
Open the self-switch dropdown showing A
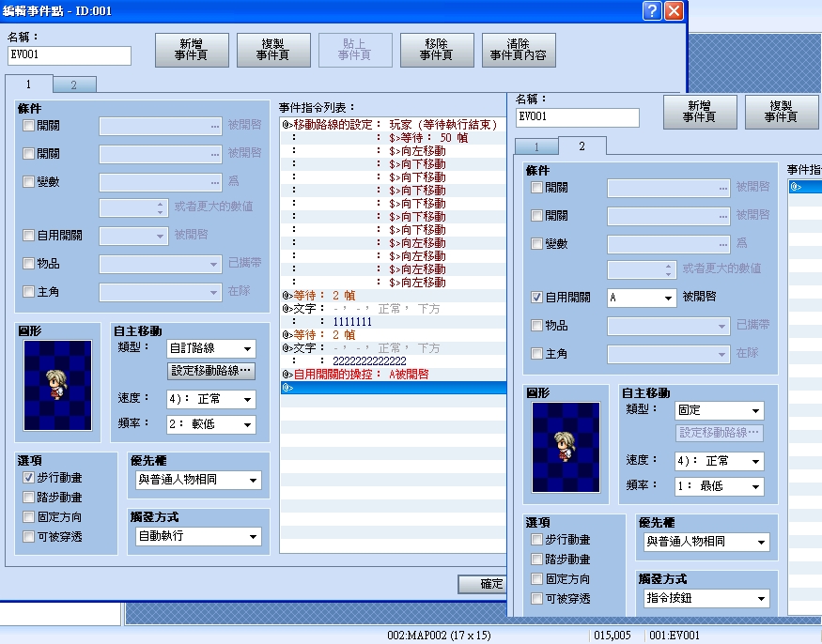(642, 299)
